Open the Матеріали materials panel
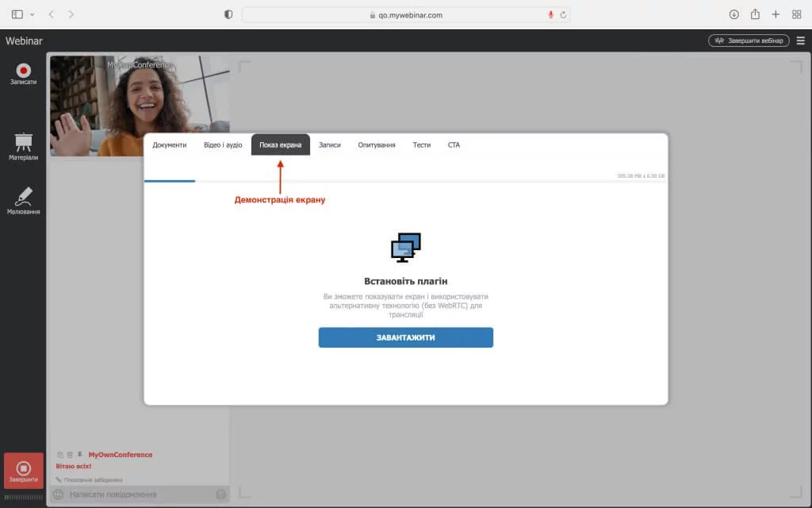 [23, 143]
